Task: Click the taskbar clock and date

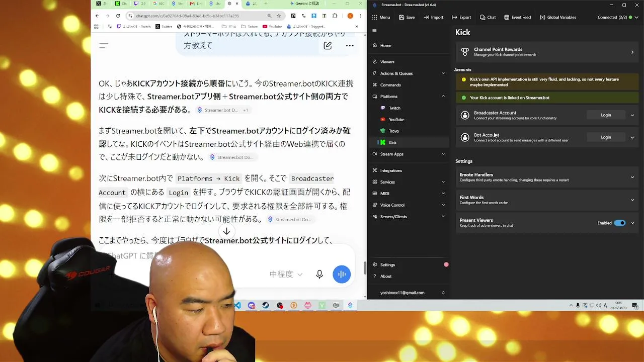Action: [x=619, y=305]
